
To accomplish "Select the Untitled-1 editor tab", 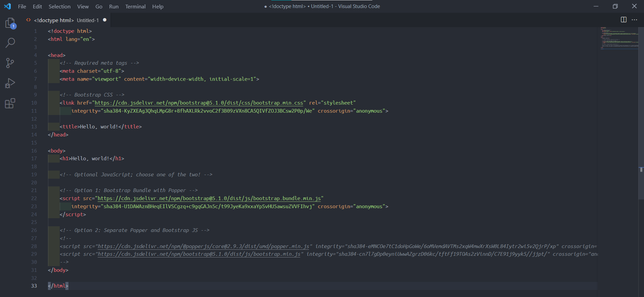I will tap(66, 20).
